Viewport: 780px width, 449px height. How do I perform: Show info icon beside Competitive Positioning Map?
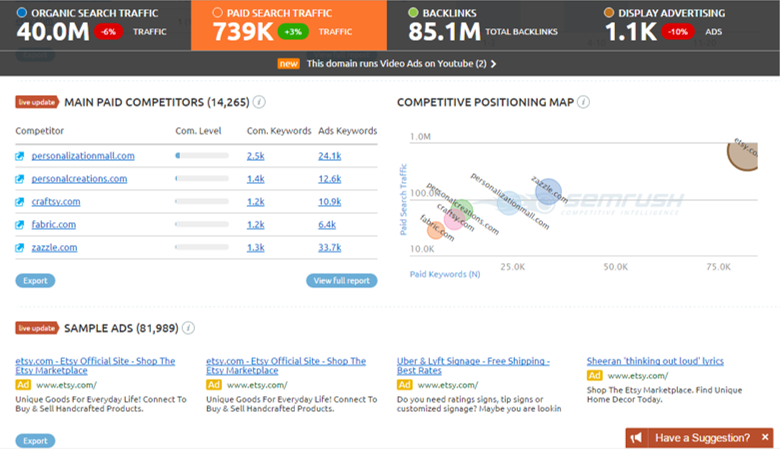(x=584, y=102)
